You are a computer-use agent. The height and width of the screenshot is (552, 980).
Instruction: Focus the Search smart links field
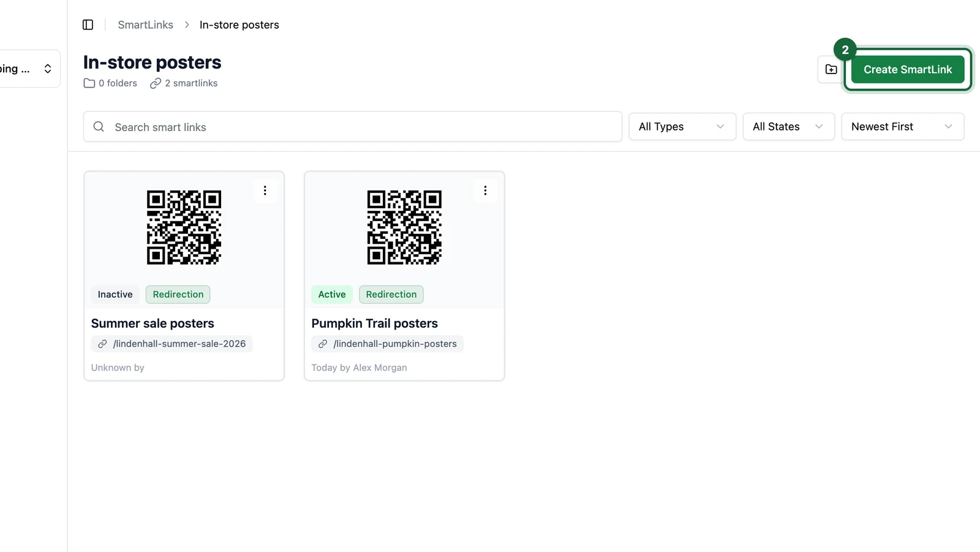point(353,127)
